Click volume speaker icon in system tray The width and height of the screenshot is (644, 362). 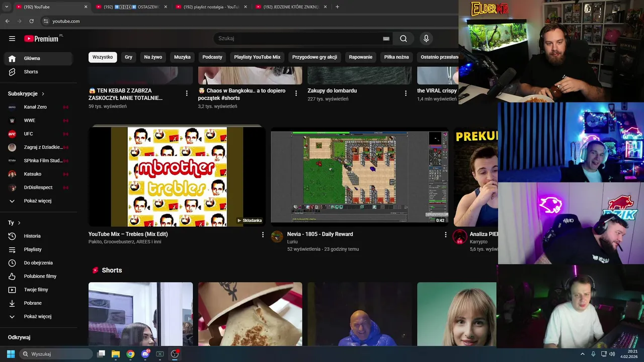tap(612, 354)
